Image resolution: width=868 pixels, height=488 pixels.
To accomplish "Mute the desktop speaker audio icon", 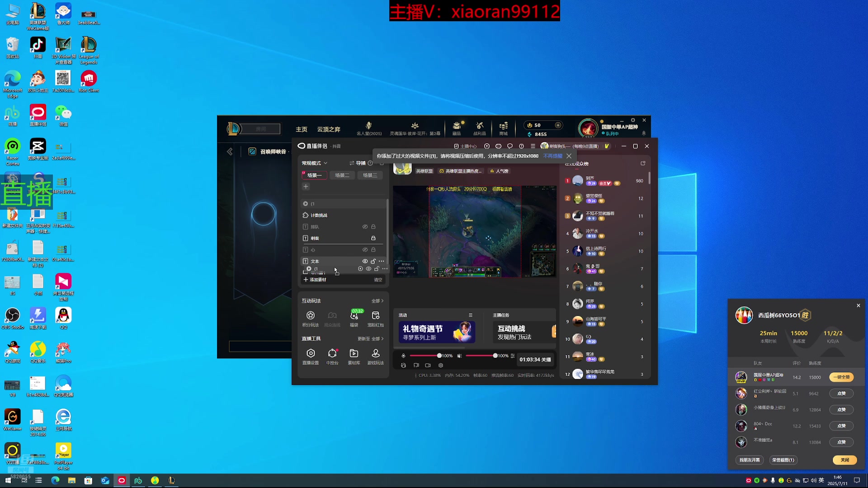I will [459, 356].
